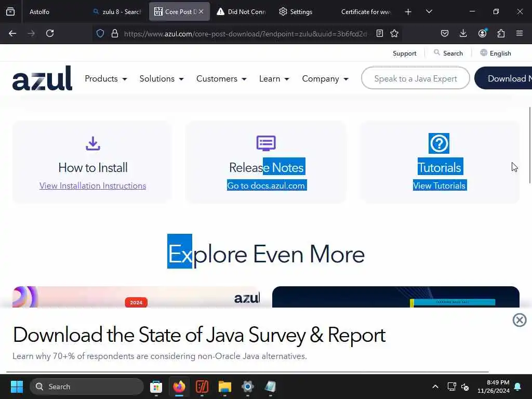Open the dark blue resource card

[395, 297]
